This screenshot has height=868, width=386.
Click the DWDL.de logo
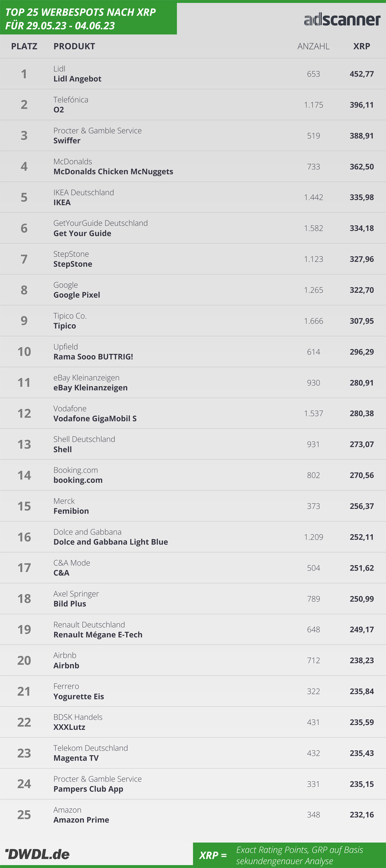[x=37, y=854]
